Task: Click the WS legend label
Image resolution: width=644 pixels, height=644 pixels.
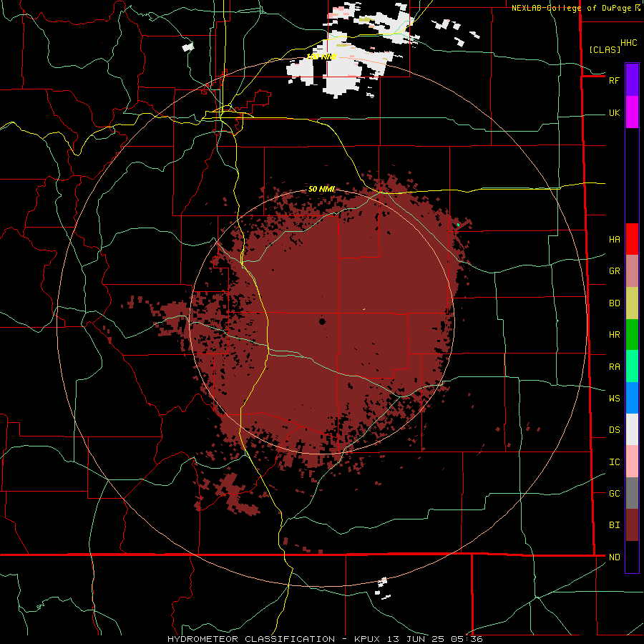Action: coord(614,399)
